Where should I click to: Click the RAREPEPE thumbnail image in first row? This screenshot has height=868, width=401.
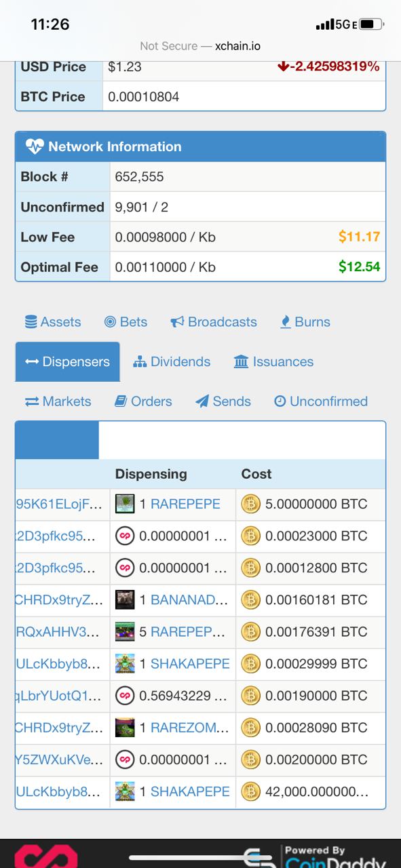(125, 504)
